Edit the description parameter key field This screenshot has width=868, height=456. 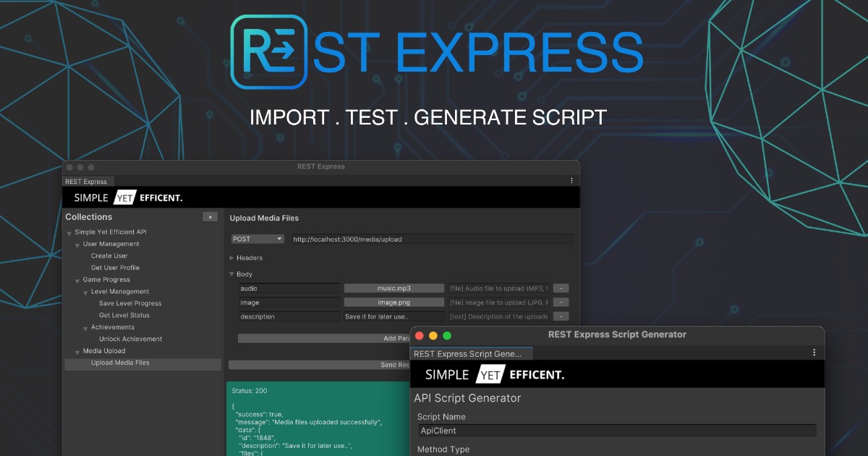[x=289, y=316]
